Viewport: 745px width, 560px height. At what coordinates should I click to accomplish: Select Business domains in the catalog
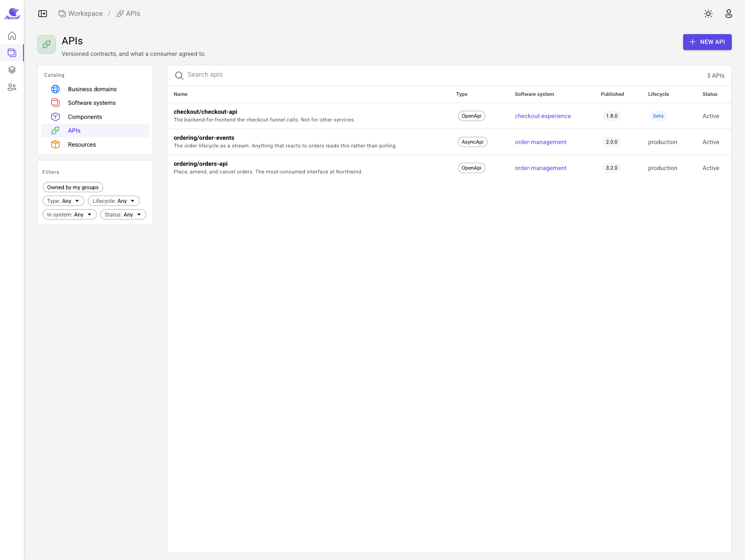tap(95, 89)
